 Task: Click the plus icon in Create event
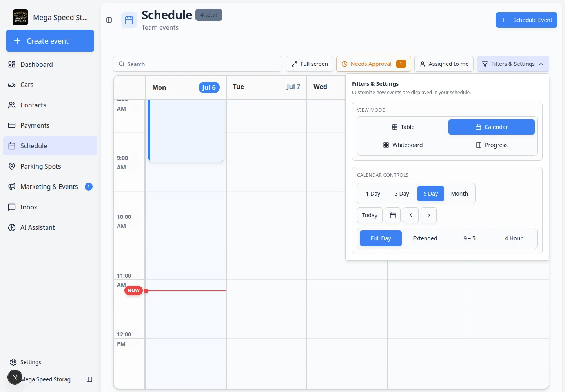pyautogui.click(x=17, y=41)
